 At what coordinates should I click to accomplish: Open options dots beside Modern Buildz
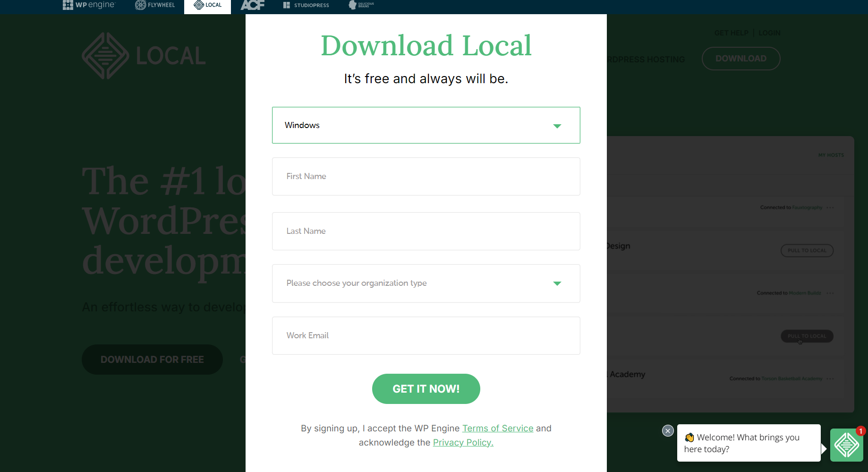point(830,293)
